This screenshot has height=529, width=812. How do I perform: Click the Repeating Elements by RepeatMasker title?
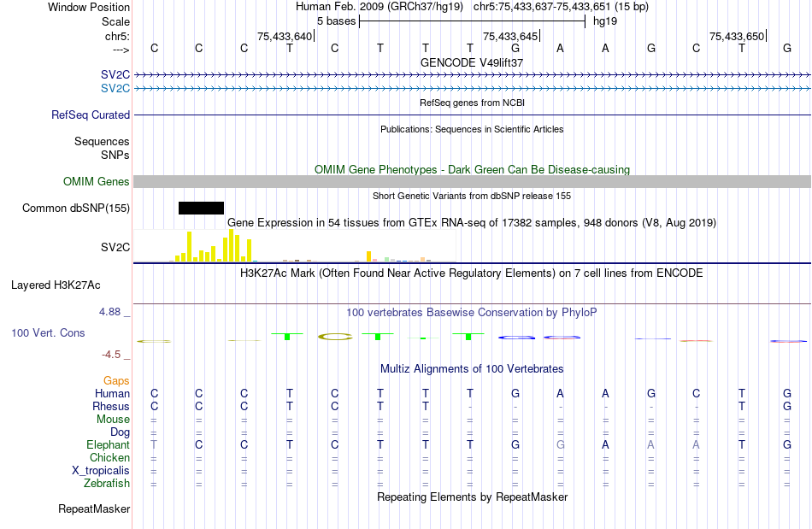coord(473,497)
